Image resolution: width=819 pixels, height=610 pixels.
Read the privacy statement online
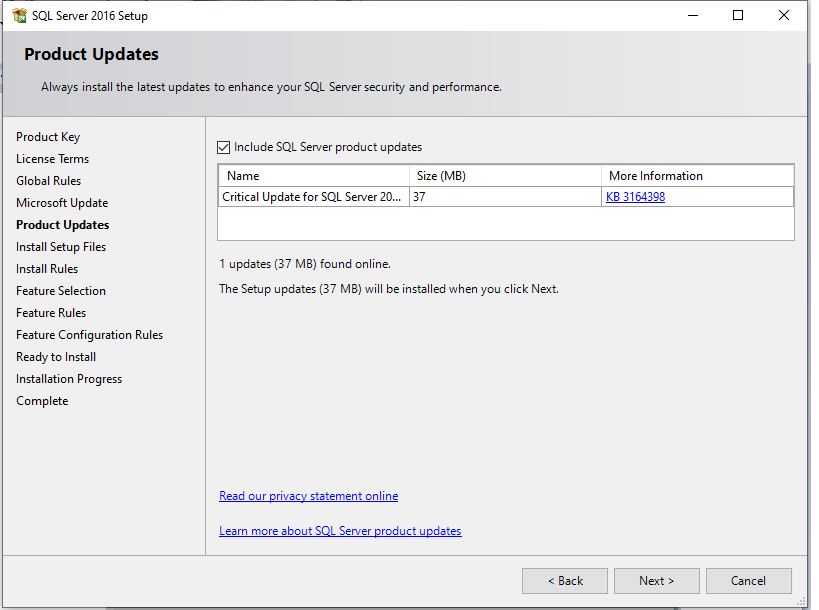[x=307, y=495]
